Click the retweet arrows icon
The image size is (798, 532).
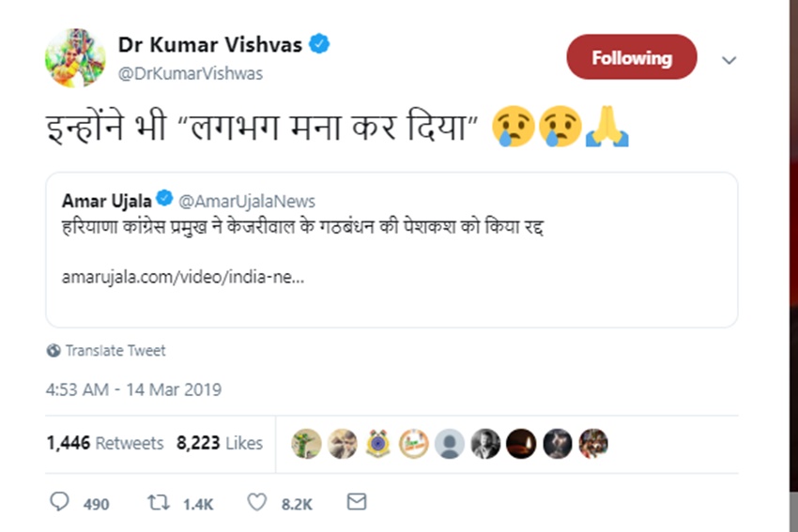click(158, 503)
